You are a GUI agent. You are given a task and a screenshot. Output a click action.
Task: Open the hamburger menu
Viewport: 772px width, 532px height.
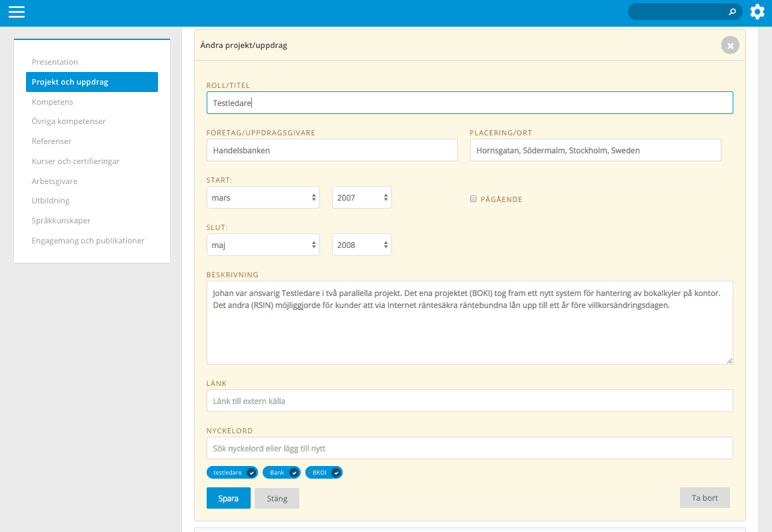pyautogui.click(x=17, y=12)
